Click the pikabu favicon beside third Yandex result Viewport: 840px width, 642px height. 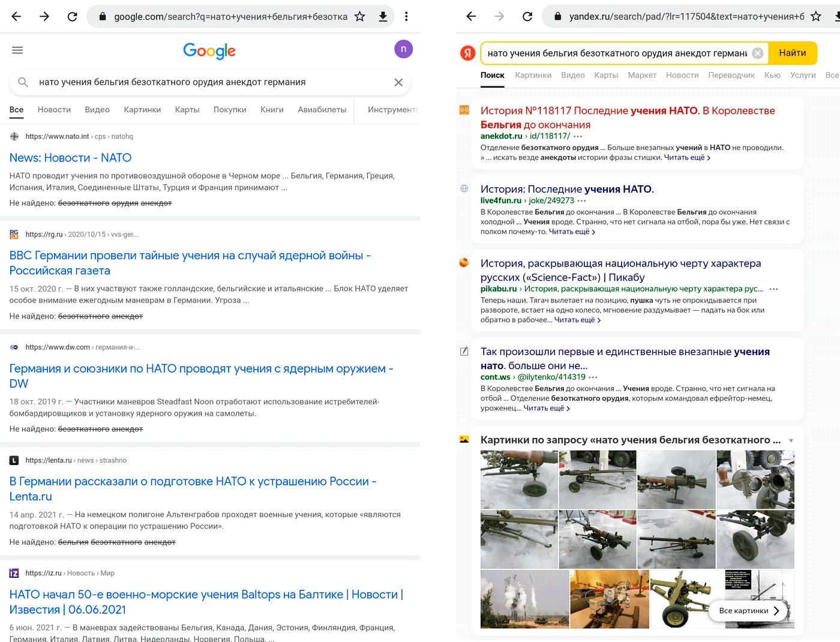tap(464, 263)
